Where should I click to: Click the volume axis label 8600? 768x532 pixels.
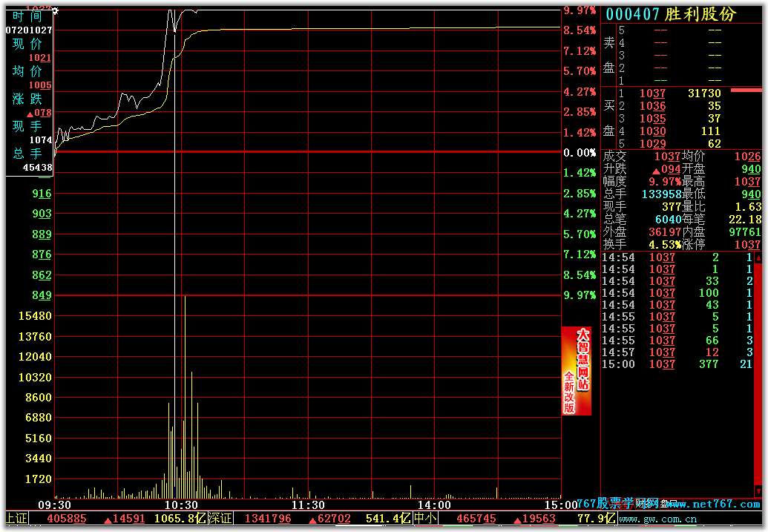pyautogui.click(x=38, y=397)
